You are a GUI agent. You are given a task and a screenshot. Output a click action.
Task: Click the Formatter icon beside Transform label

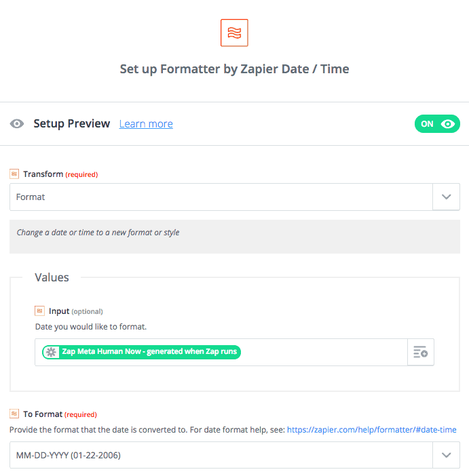14,174
